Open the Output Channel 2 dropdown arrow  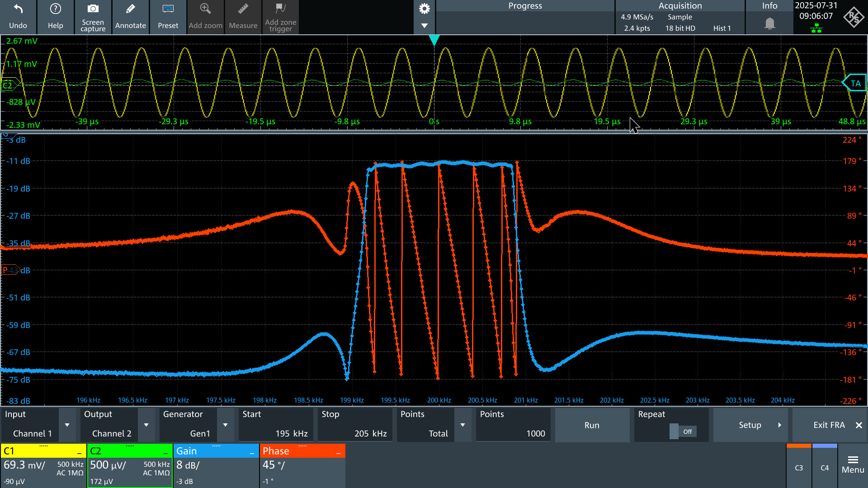click(x=146, y=425)
